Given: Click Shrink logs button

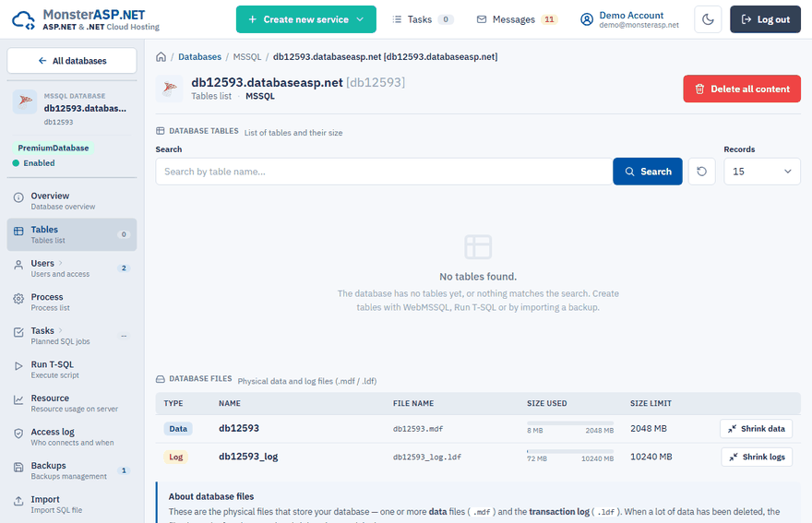Looking at the screenshot, I should (x=757, y=457).
